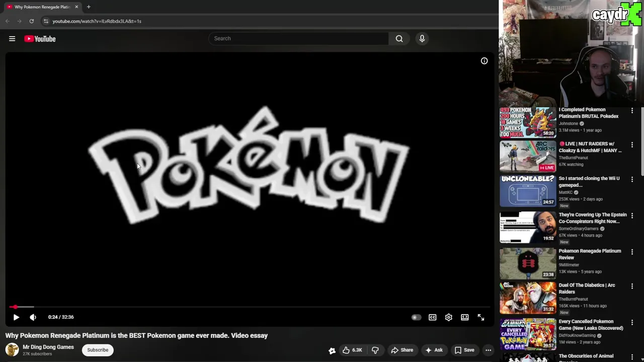
Task: Open Epstein Co-Conspirators video thumbnail
Action: tap(528, 227)
